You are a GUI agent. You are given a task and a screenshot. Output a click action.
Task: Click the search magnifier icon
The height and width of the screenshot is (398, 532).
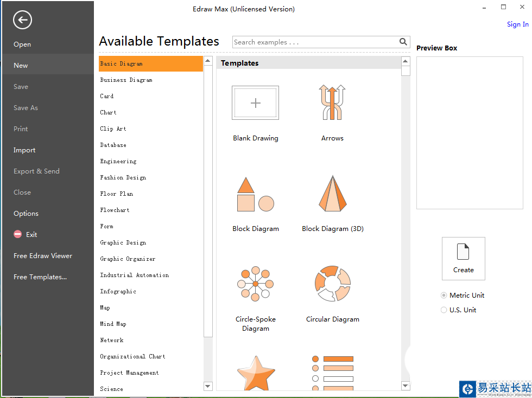click(x=403, y=42)
